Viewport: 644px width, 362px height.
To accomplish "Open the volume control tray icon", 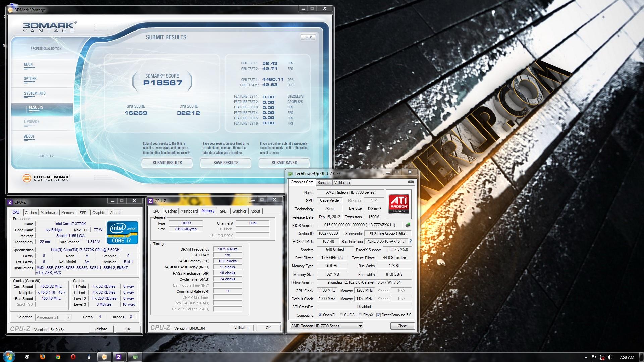I will click(x=610, y=357).
